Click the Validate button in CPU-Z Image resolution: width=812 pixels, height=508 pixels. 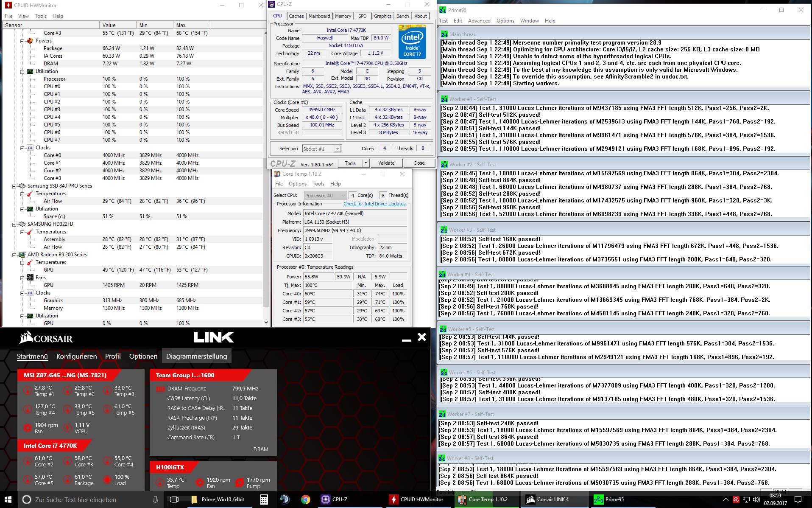pos(386,163)
